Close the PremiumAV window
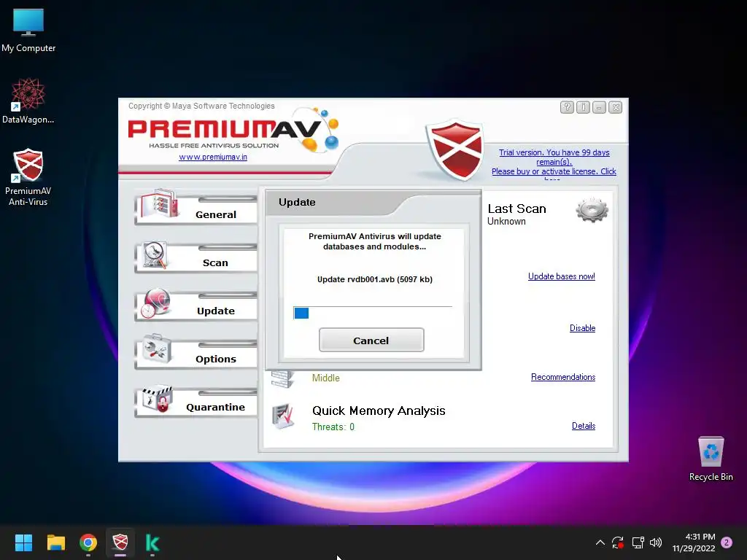 coord(616,107)
